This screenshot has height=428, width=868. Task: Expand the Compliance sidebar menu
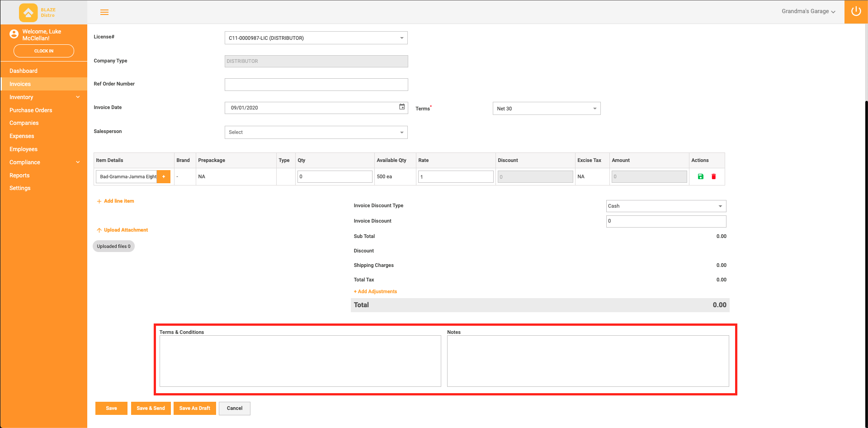43,162
